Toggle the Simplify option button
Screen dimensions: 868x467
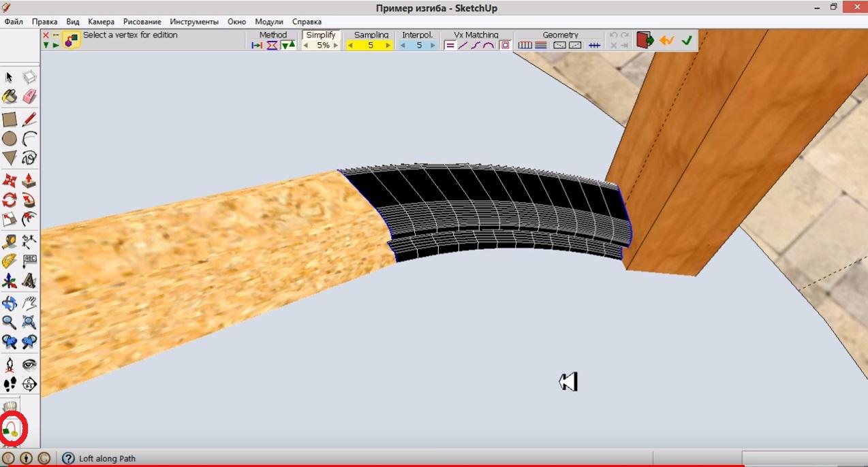click(320, 35)
